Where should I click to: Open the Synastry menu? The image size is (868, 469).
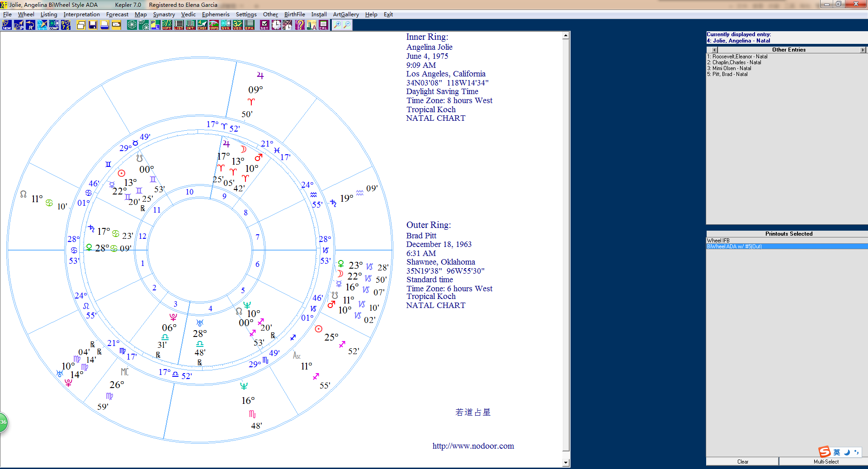click(164, 14)
